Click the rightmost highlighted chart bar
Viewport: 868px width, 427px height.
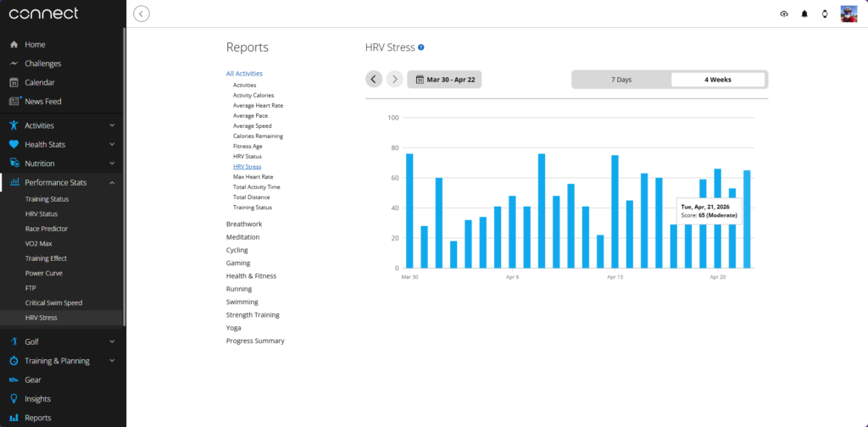coord(747,219)
